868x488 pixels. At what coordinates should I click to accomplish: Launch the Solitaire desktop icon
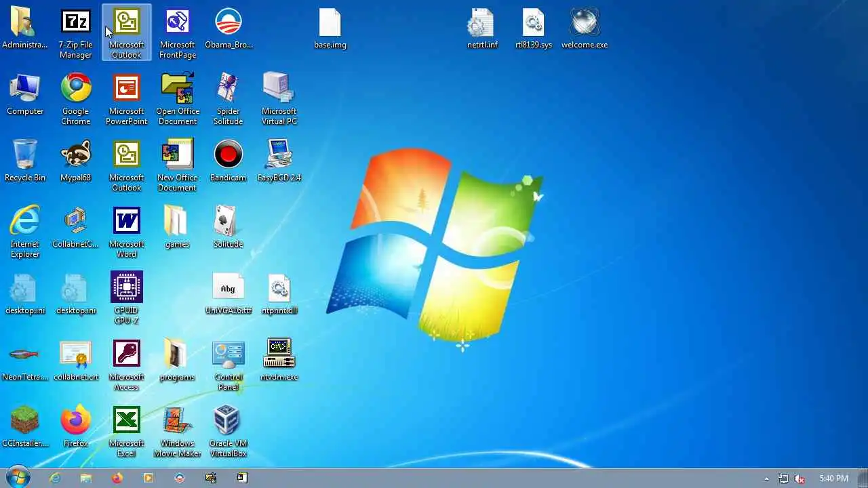(x=229, y=228)
